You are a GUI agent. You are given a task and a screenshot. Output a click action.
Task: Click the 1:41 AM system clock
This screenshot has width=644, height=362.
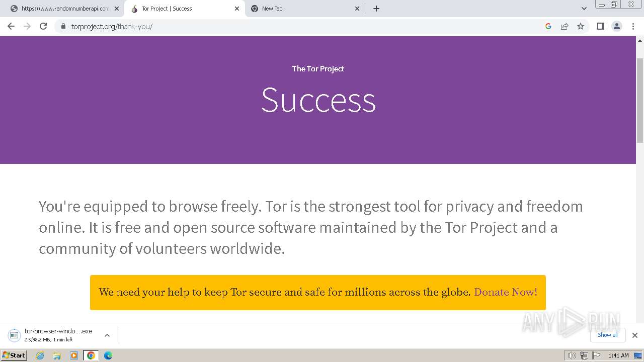coord(618,355)
